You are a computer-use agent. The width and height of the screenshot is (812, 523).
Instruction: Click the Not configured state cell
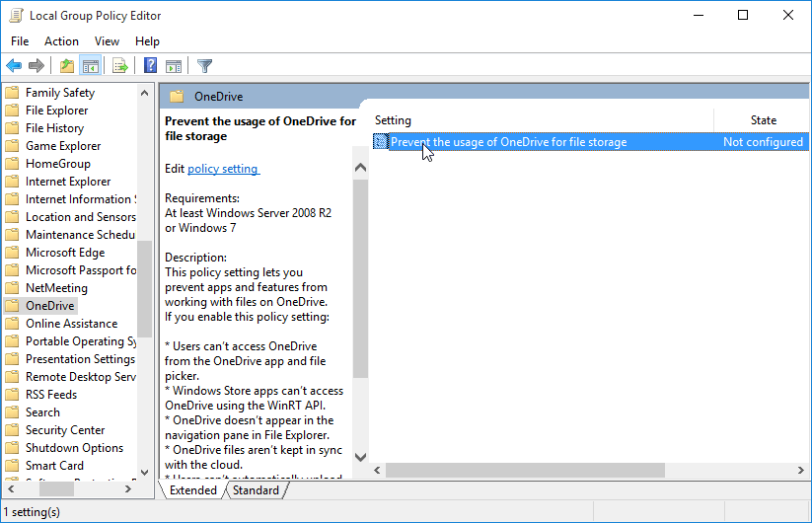coord(763,142)
